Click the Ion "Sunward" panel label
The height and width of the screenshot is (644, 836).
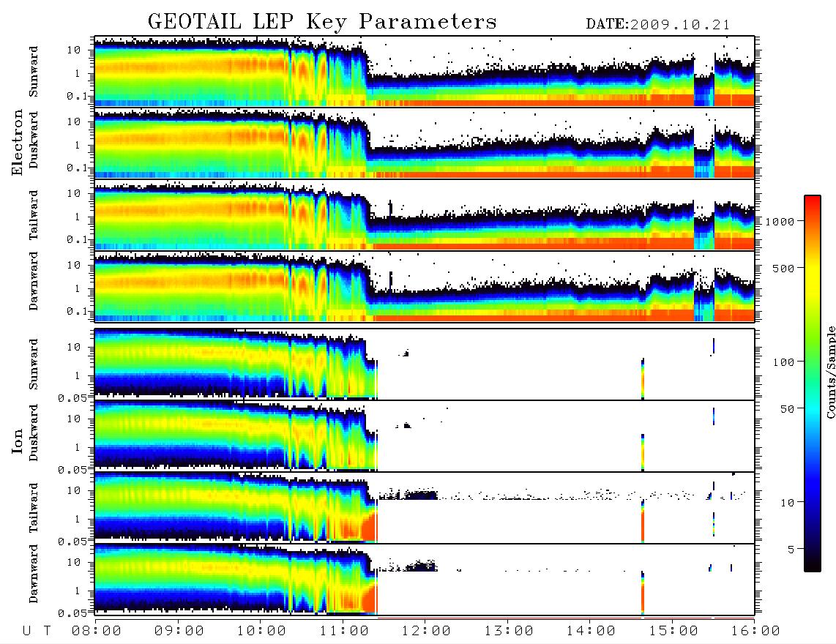click(x=34, y=364)
